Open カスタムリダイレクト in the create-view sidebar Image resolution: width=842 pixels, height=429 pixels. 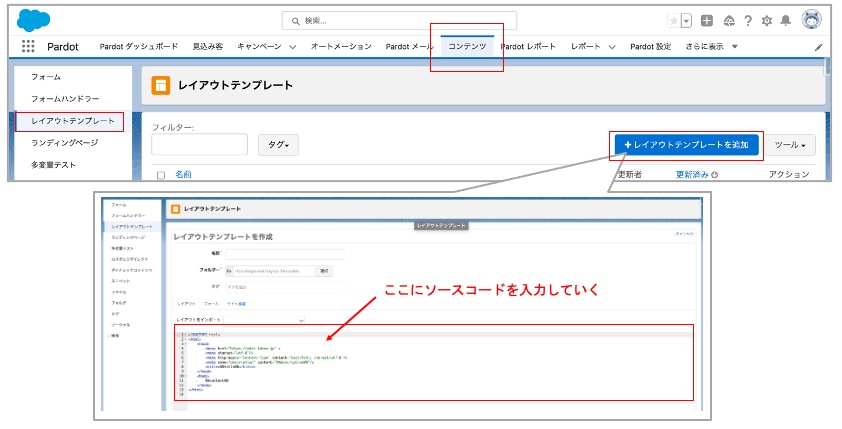point(129,259)
